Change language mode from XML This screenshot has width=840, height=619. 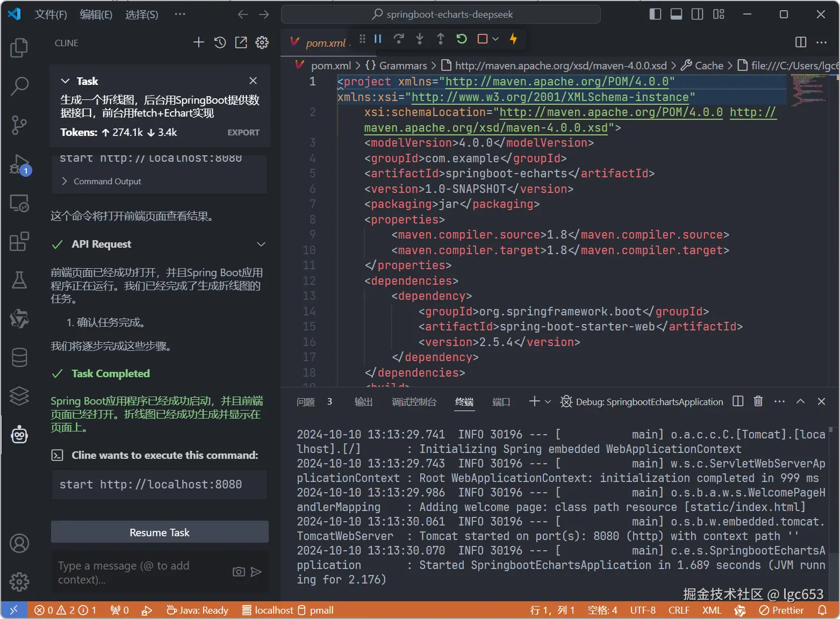coord(712,610)
